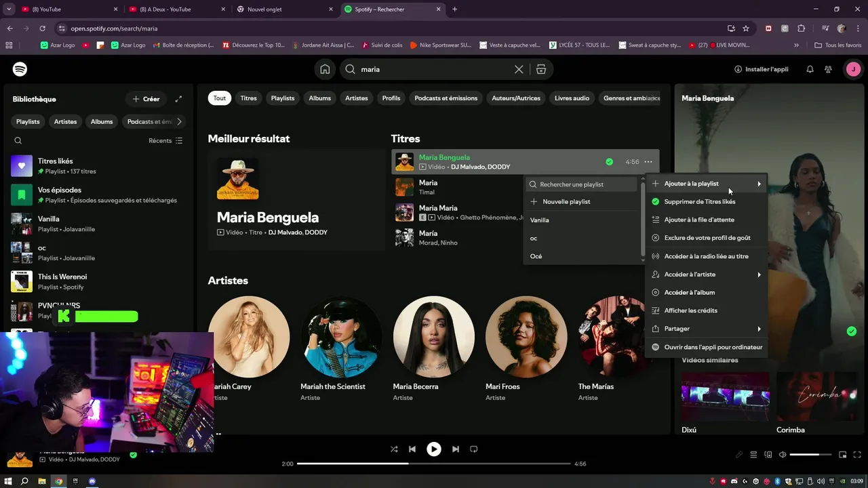The height and width of the screenshot is (488, 868).
Task: Show more bookmarks chevron
Action: 796,45
